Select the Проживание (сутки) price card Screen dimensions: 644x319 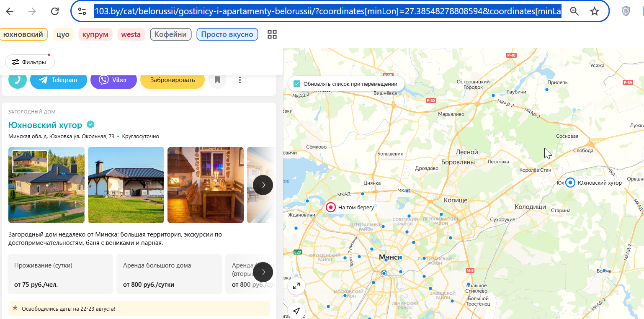(60, 274)
